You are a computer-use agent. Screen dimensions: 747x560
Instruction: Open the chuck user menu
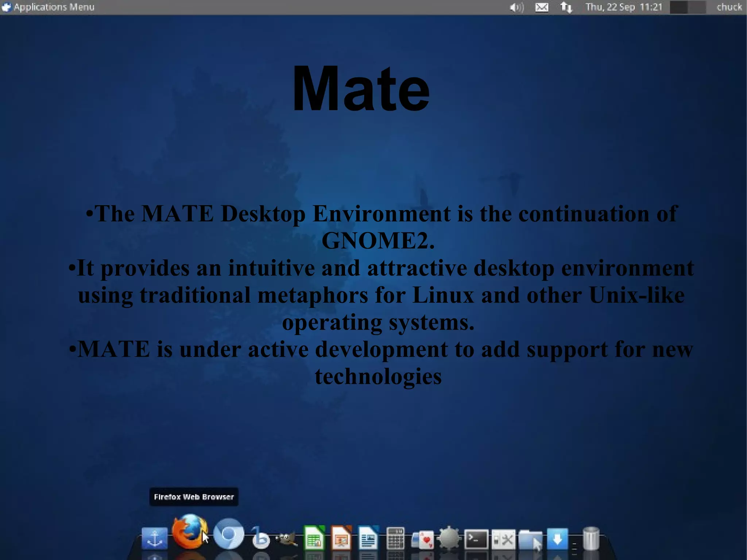(x=729, y=7)
